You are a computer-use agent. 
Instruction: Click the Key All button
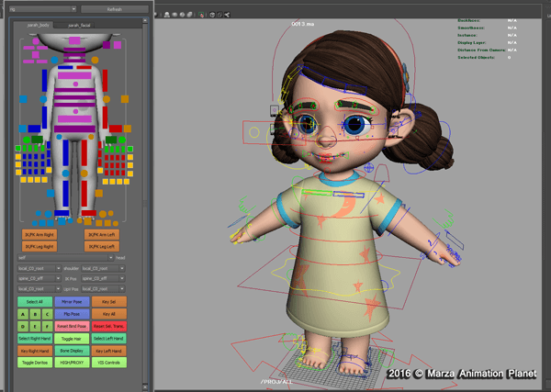[109, 314]
